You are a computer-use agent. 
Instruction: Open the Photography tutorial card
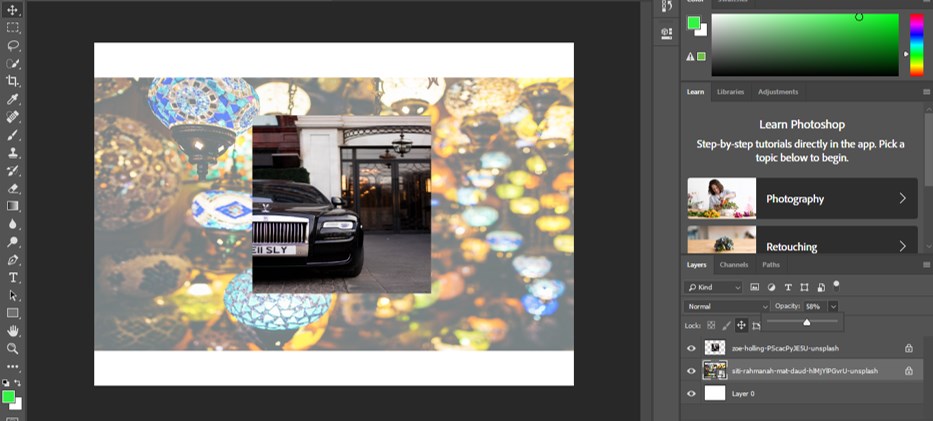(802, 198)
